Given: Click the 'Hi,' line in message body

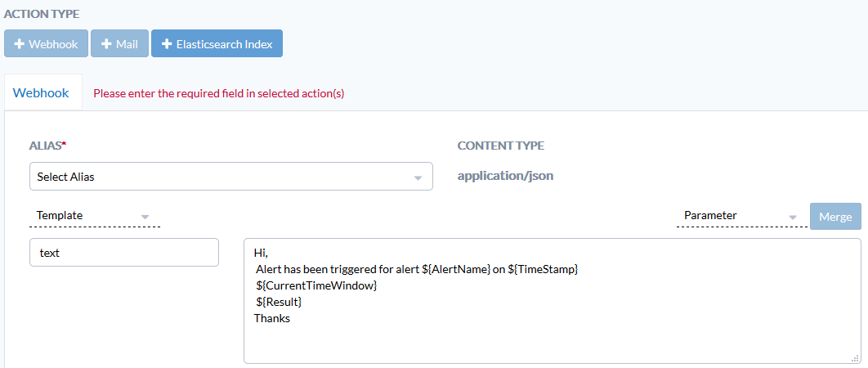Looking at the screenshot, I should click(x=261, y=254).
